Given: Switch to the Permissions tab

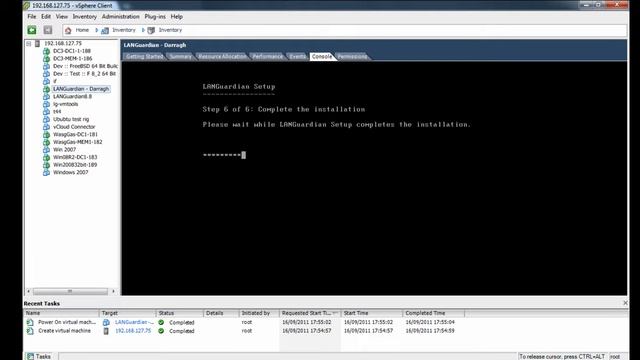Looking at the screenshot, I should [x=353, y=56].
